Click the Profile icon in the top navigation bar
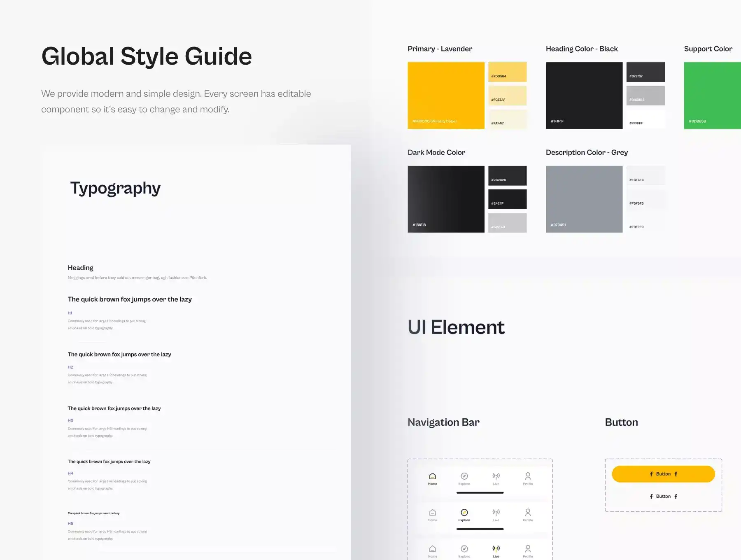 click(528, 476)
